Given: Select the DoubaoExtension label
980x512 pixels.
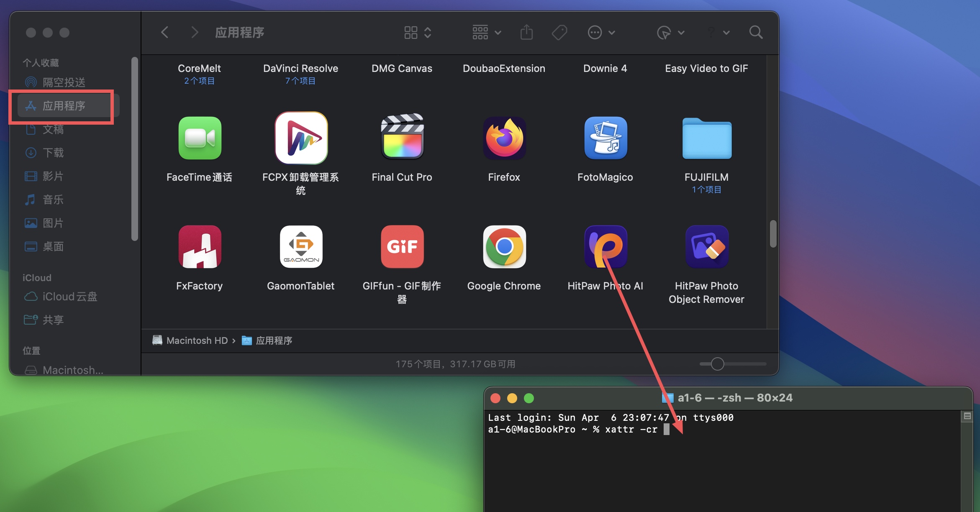Looking at the screenshot, I should click(504, 69).
